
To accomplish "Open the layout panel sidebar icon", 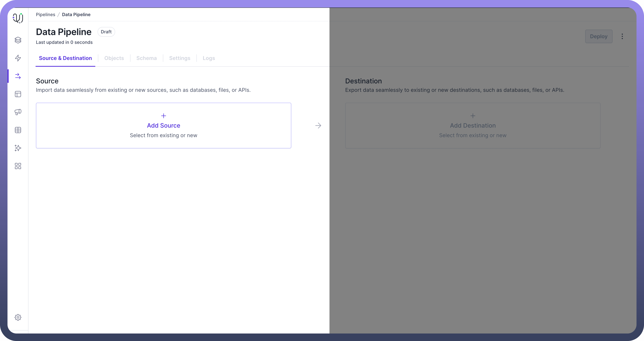I will (18, 94).
